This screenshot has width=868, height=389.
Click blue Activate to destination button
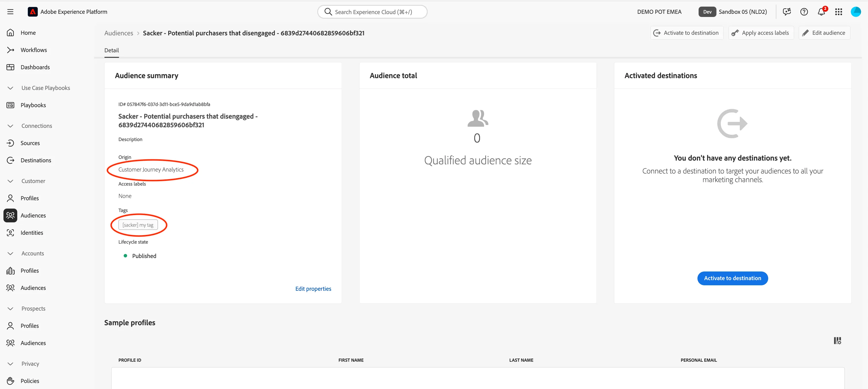(x=733, y=278)
